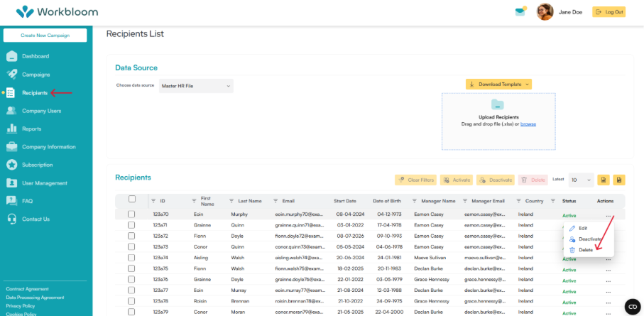The image size is (644, 316).
Task: Tick the checkbox for row 123a76
Action: click(131, 279)
